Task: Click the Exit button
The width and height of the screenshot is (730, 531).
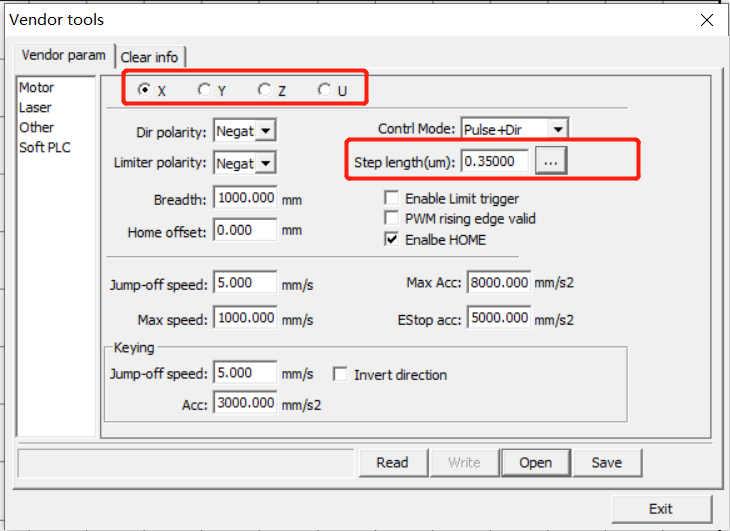Action: point(662,509)
